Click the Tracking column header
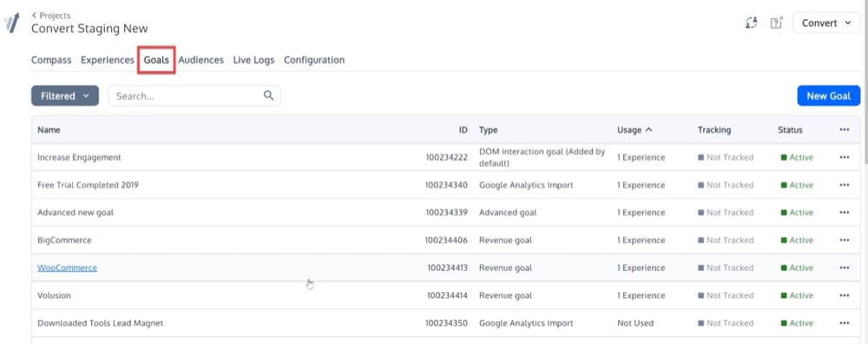868x344 pixels. pyautogui.click(x=714, y=129)
